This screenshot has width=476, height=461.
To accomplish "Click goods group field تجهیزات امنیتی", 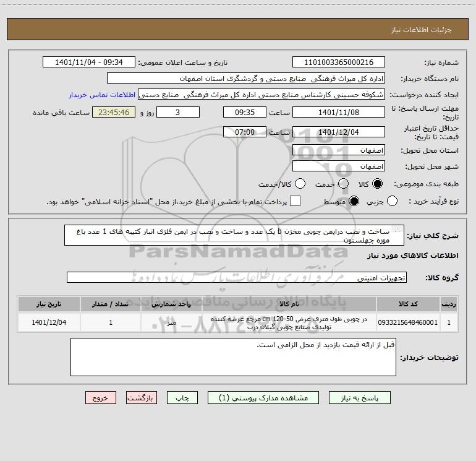I will (x=237, y=277).
